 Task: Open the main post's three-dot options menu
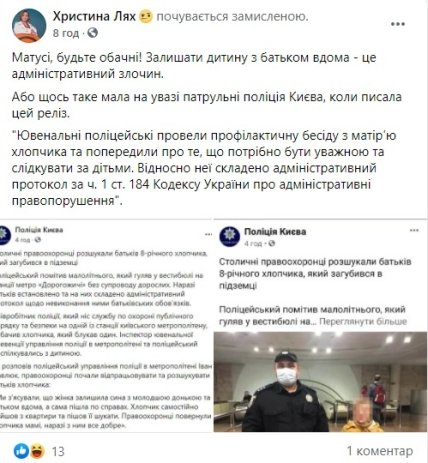tap(397, 24)
